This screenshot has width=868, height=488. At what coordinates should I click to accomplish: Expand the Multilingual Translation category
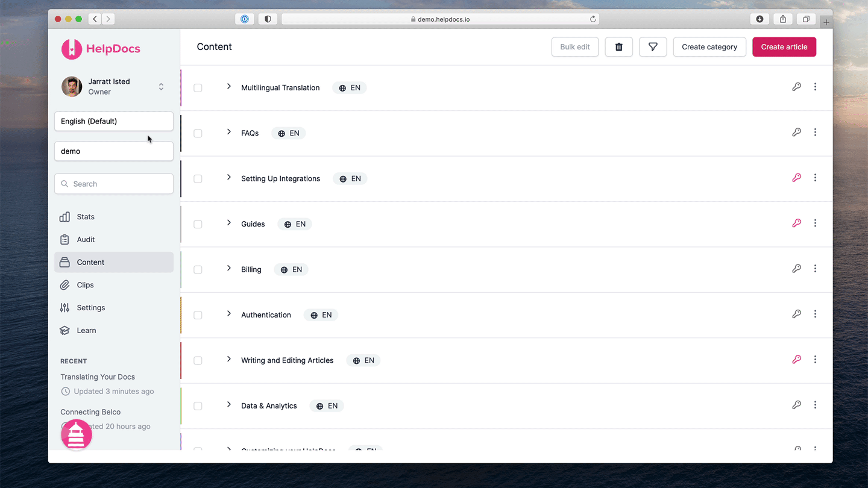(228, 87)
